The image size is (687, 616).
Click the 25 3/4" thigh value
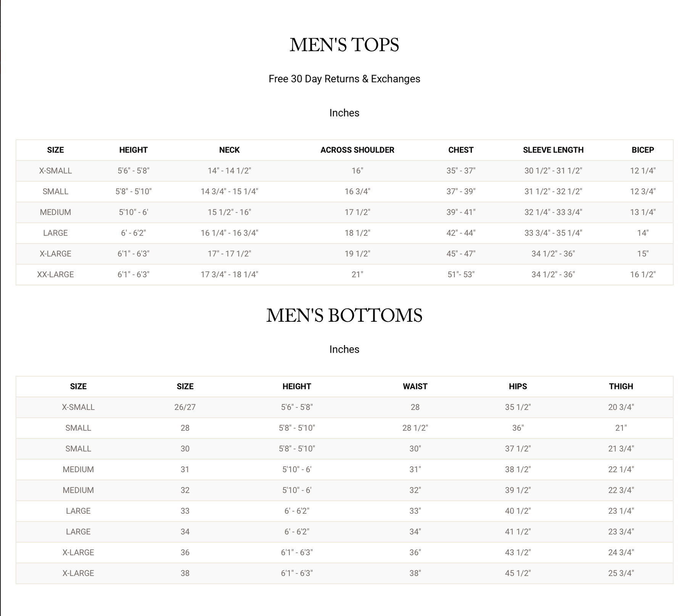point(621,573)
